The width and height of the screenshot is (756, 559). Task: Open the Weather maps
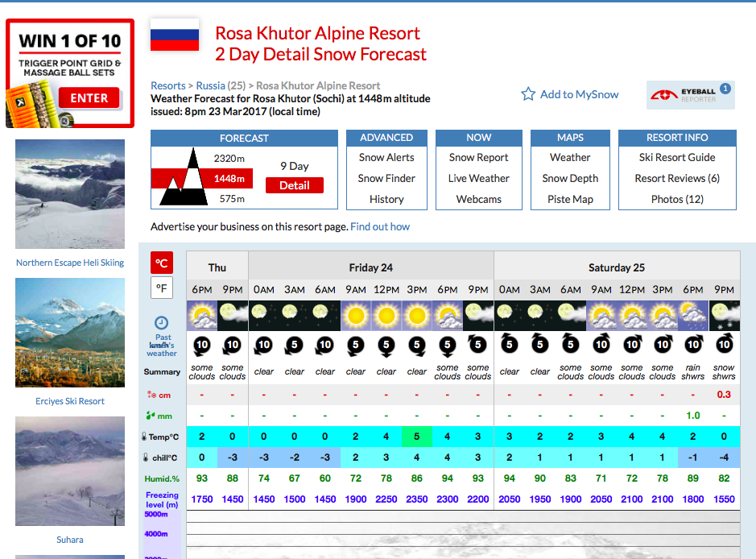click(x=570, y=157)
